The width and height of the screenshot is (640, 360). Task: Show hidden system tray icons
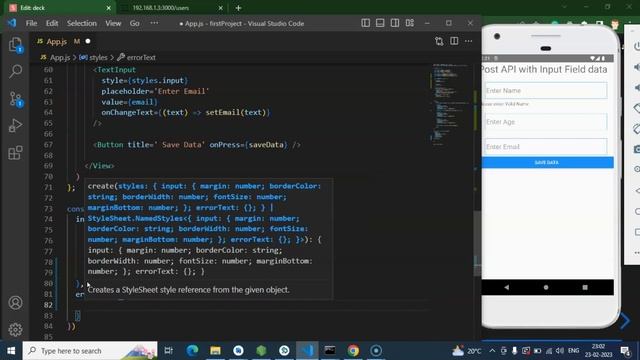492,351
